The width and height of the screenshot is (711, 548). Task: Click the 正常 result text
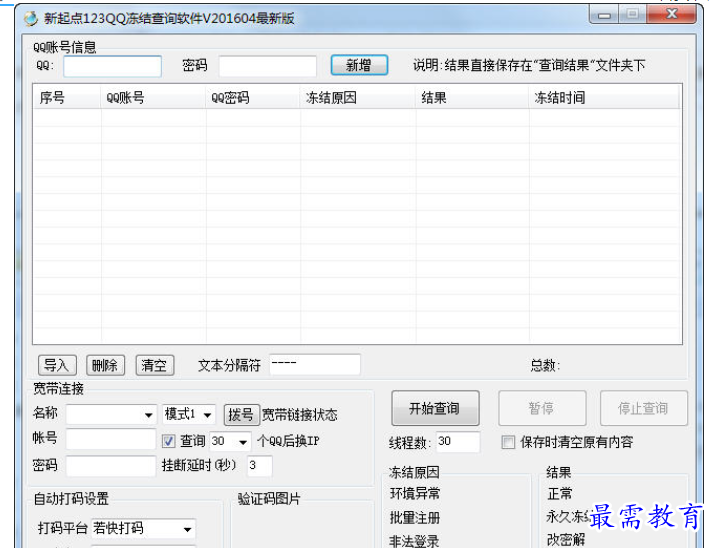click(560, 494)
